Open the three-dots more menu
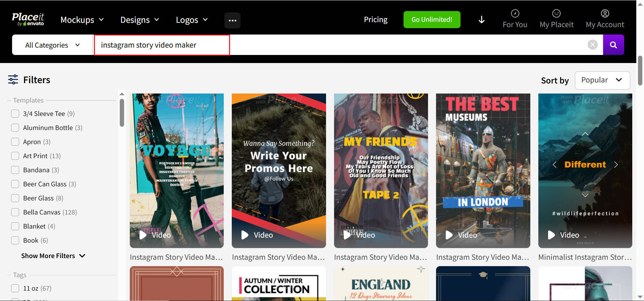Viewport: 644px width, 301px height. [232, 20]
